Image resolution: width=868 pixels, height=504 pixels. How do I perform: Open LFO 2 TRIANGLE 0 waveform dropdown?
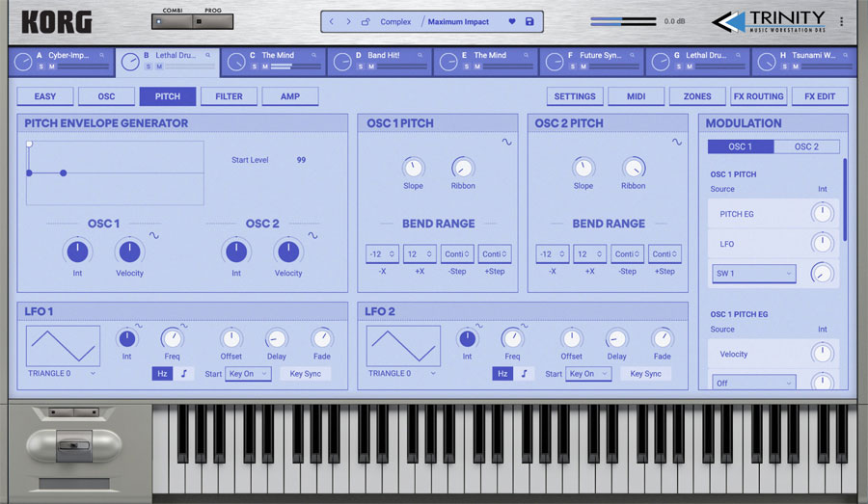point(402,374)
